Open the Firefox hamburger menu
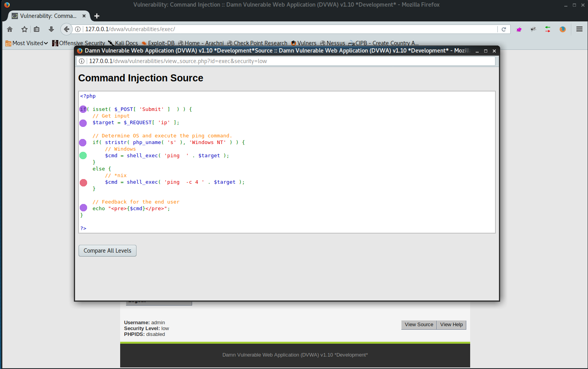The image size is (588, 369). click(x=579, y=29)
